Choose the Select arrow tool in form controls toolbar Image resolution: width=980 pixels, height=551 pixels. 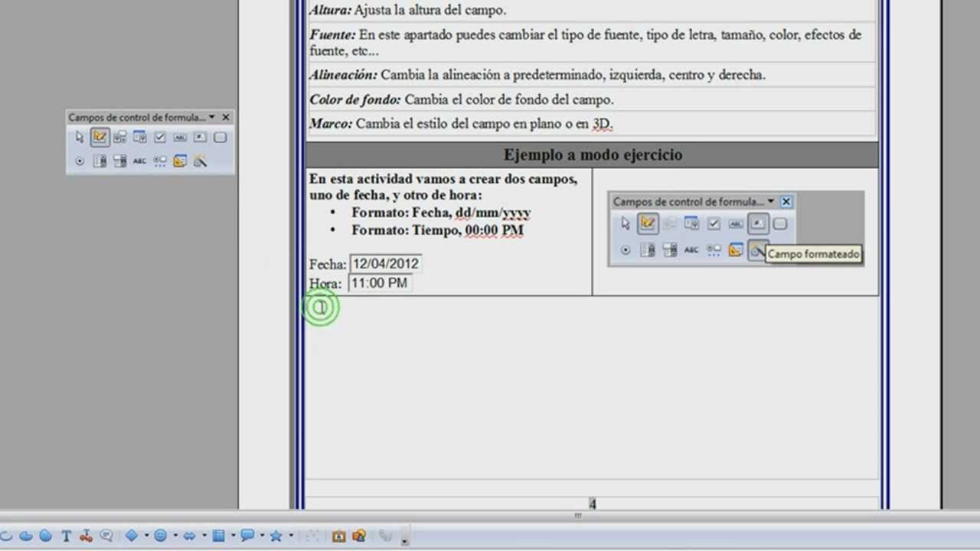pyautogui.click(x=80, y=138)
